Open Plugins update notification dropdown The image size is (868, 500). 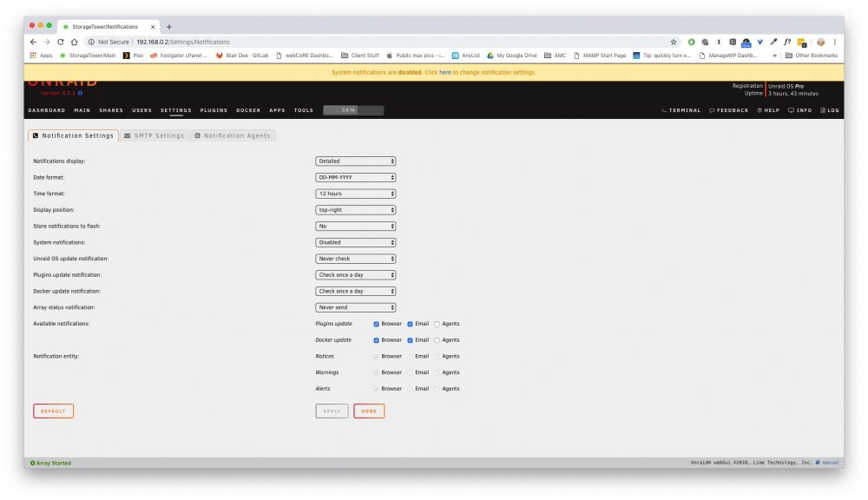coord(355,274)
